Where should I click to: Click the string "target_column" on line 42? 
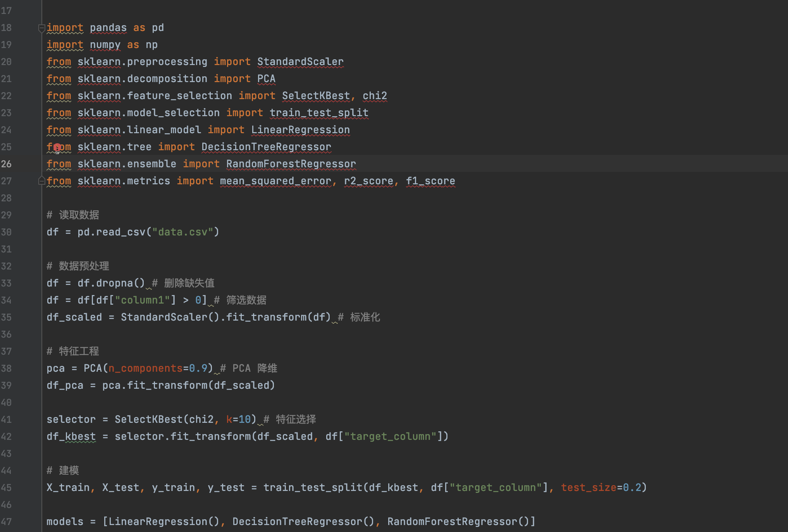coord(390,437)
